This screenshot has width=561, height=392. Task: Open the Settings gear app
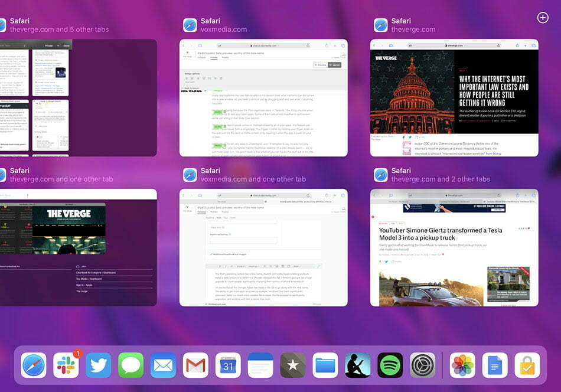coord(423,365)
